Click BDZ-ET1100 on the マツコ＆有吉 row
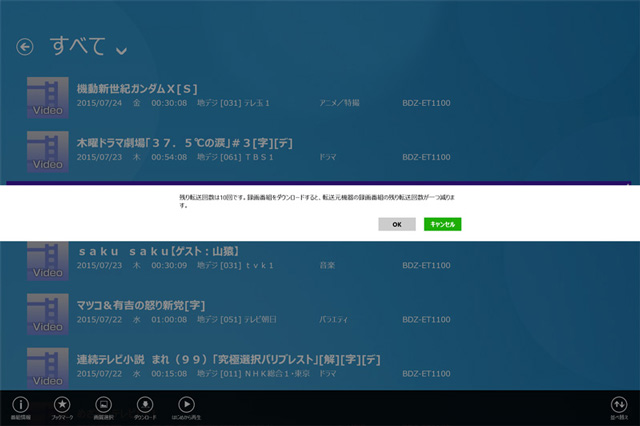The image size is (640, 426). pos(427,320)
